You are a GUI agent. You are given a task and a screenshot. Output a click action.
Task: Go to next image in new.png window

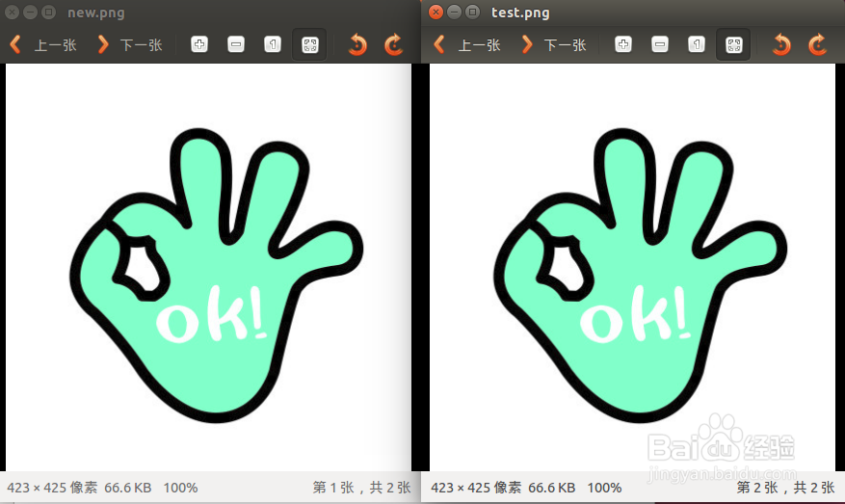tap(129, 44)
